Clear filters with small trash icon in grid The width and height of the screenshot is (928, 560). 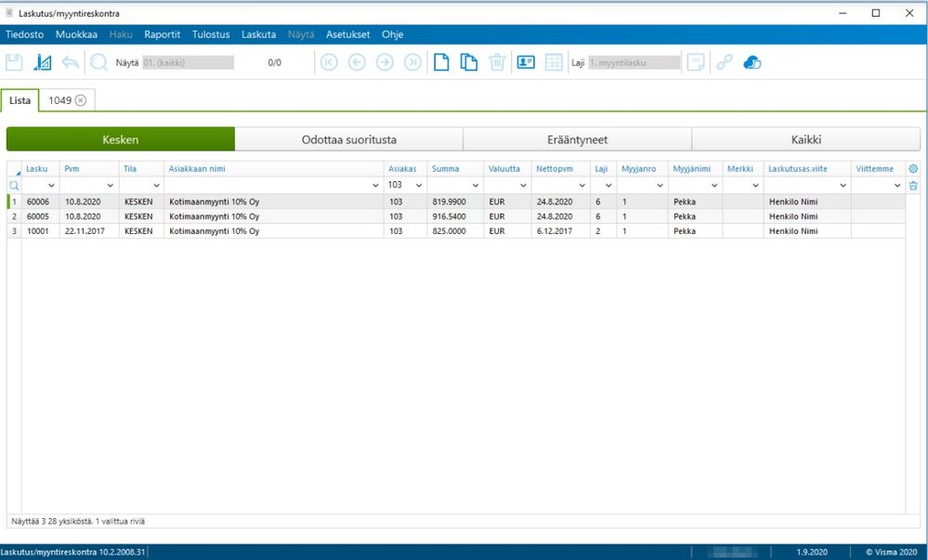[913, 186]
